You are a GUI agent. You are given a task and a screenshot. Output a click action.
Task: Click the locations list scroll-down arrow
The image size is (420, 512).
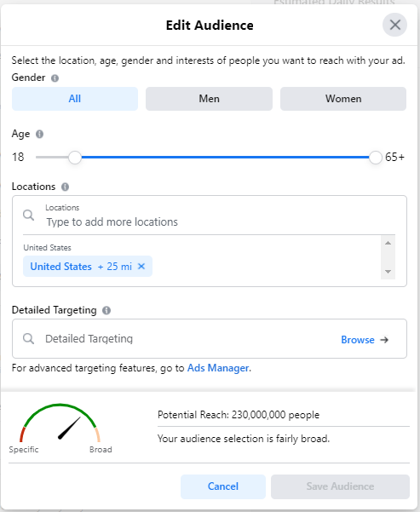[x=388, y=272]
